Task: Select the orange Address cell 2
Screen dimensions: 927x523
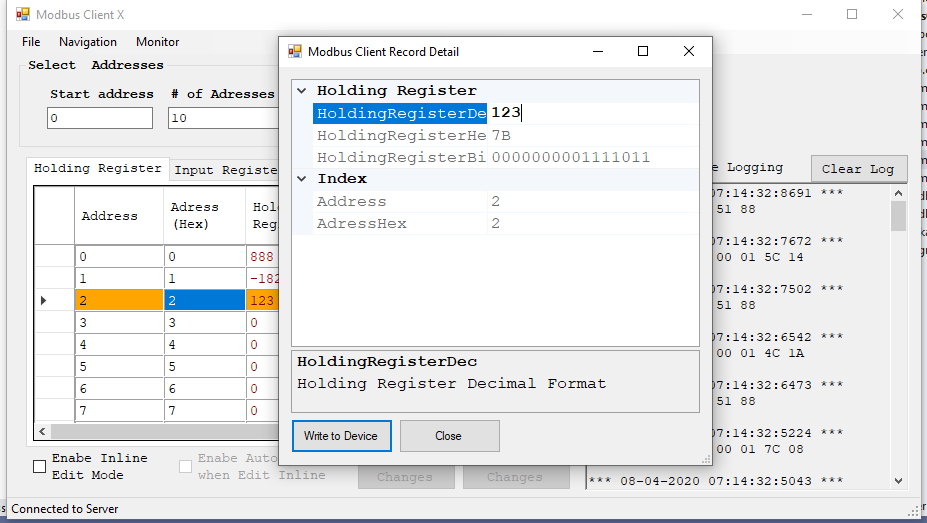Action: [119, 300]
